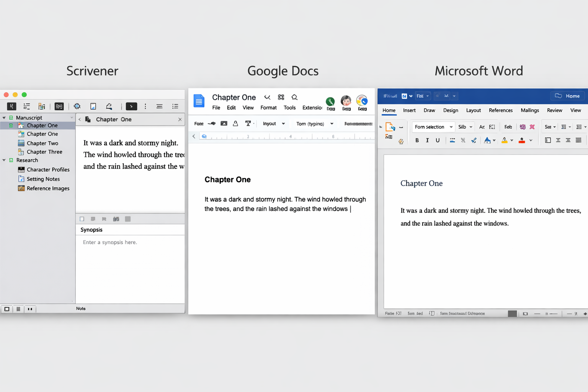Screen dimensions: 588x392
Task: Click the lock icon in the Google Docs toolbar
Action: point(235,124)
